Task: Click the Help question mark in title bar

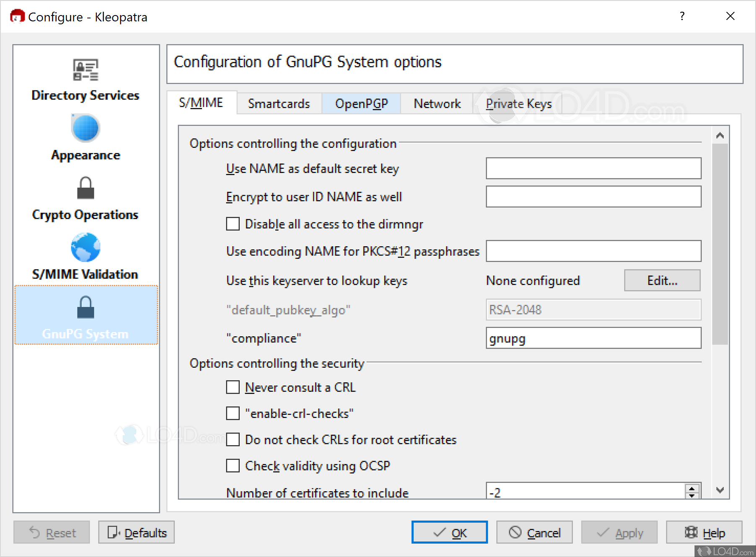Action: pos(682,16)
